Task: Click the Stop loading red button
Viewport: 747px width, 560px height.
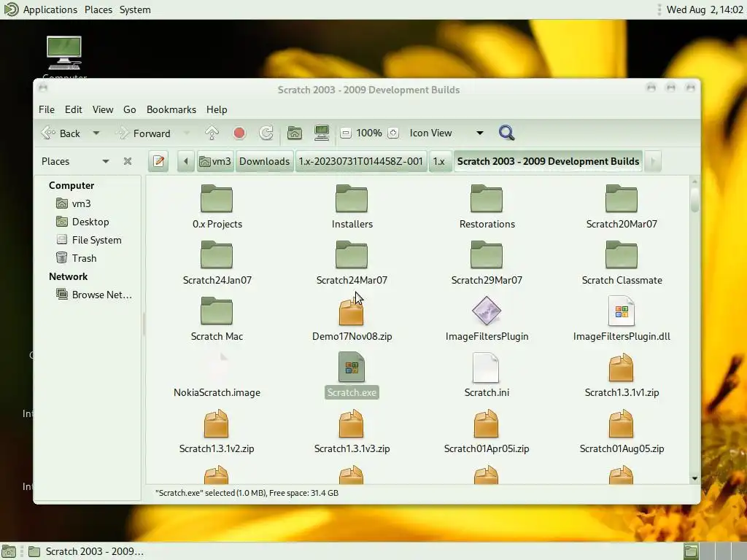Action: click(x=239, y=133)
